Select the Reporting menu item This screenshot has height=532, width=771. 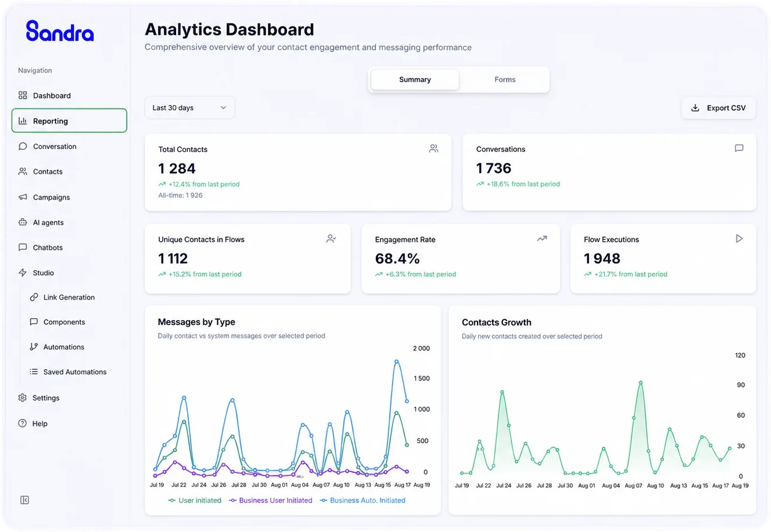[x=69, y=121]
